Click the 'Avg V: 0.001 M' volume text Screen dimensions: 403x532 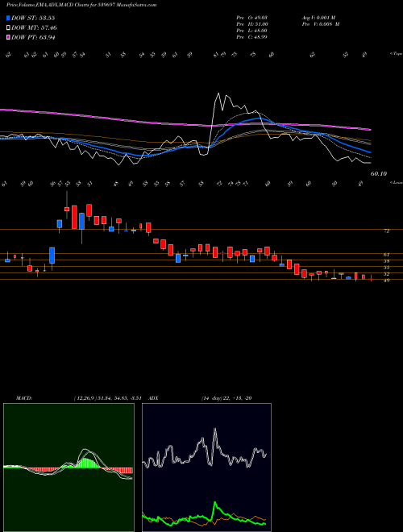click(x=318, y=18)
